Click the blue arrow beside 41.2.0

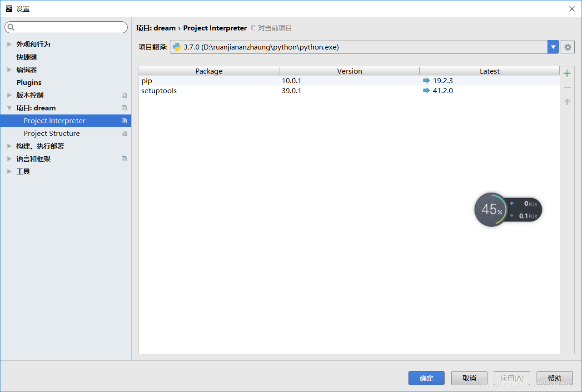[x=426, y=90]
